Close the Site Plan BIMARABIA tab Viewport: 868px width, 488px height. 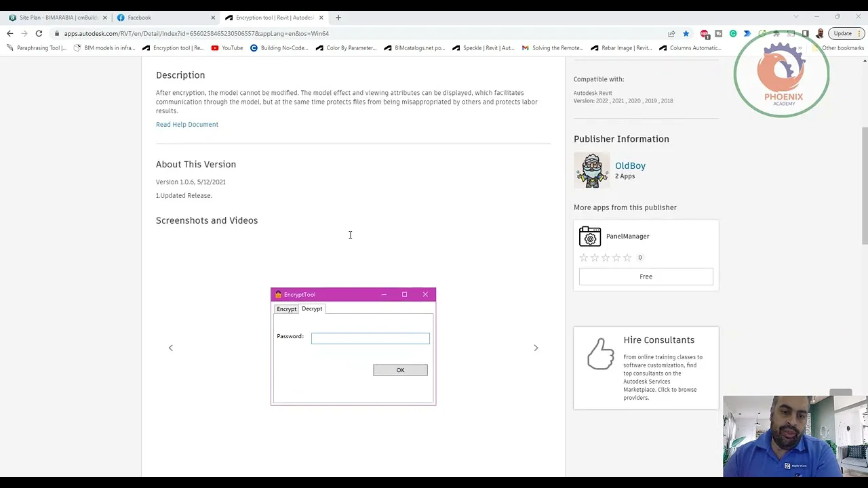[x=105, y=18]
